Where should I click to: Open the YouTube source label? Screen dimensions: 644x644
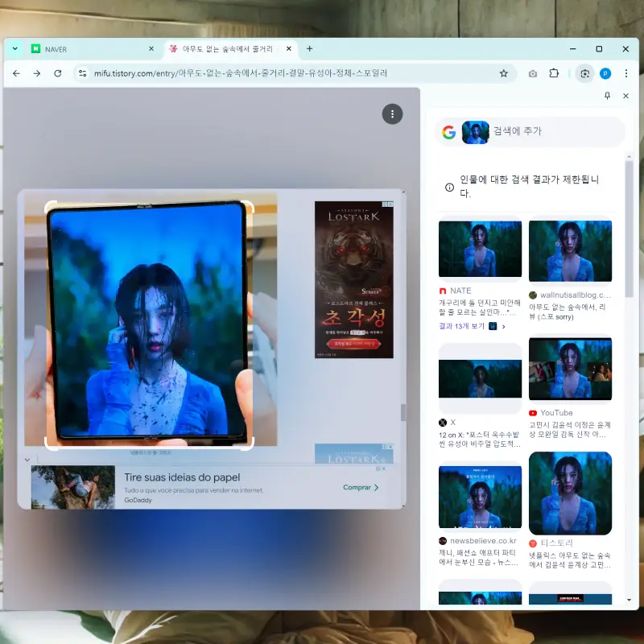click(551, 413)
